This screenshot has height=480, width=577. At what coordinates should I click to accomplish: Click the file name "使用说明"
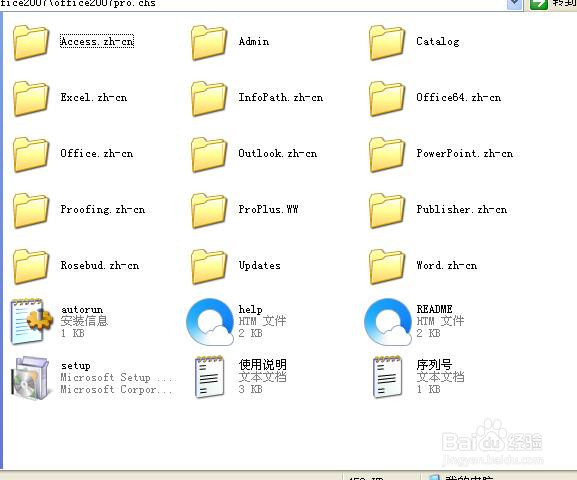click(x=263, y=365)
